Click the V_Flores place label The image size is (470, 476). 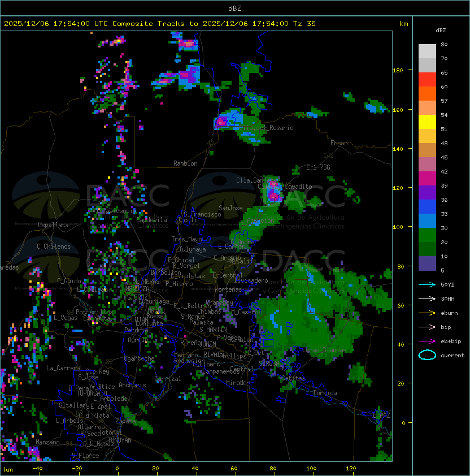click(x=85, y=456)
